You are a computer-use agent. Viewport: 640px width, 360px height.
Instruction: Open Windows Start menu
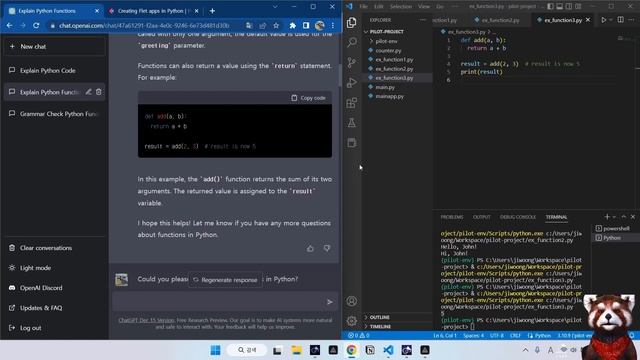[x=216, y=350]
